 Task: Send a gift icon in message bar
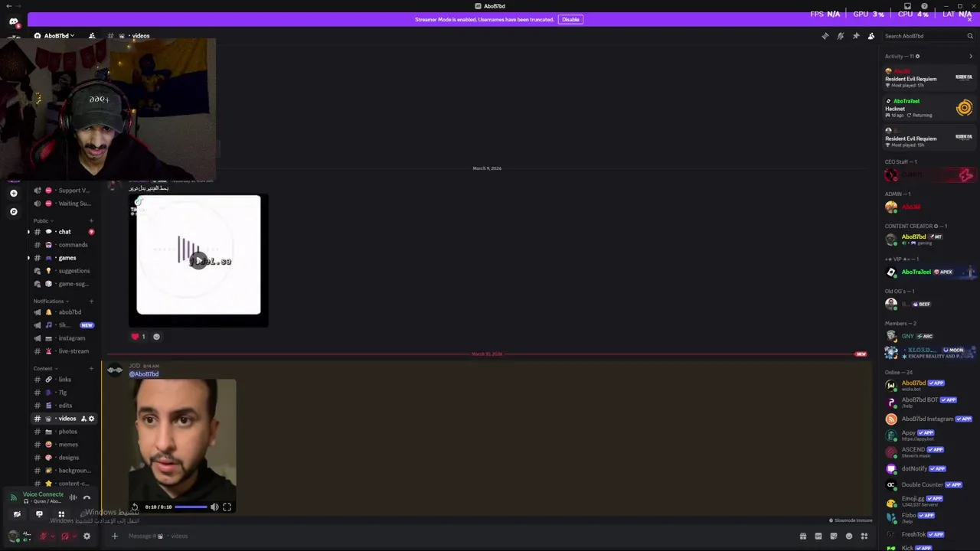(803, 536)
